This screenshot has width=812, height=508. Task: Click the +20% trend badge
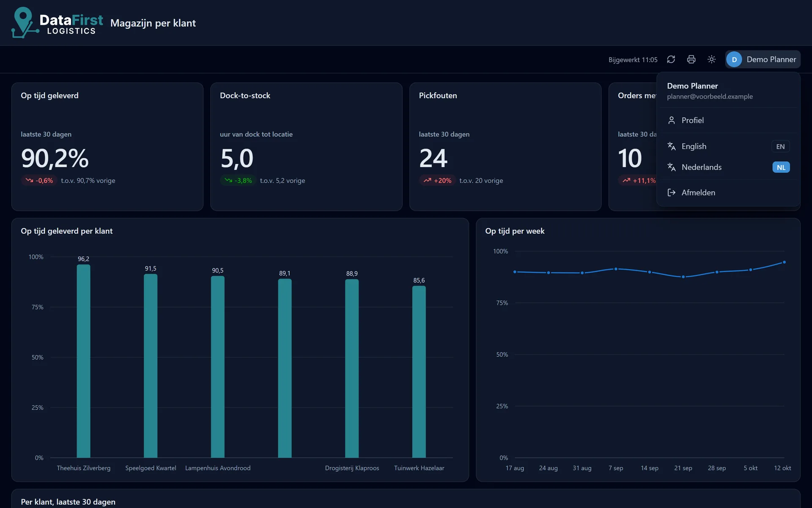tap(437, 180)
